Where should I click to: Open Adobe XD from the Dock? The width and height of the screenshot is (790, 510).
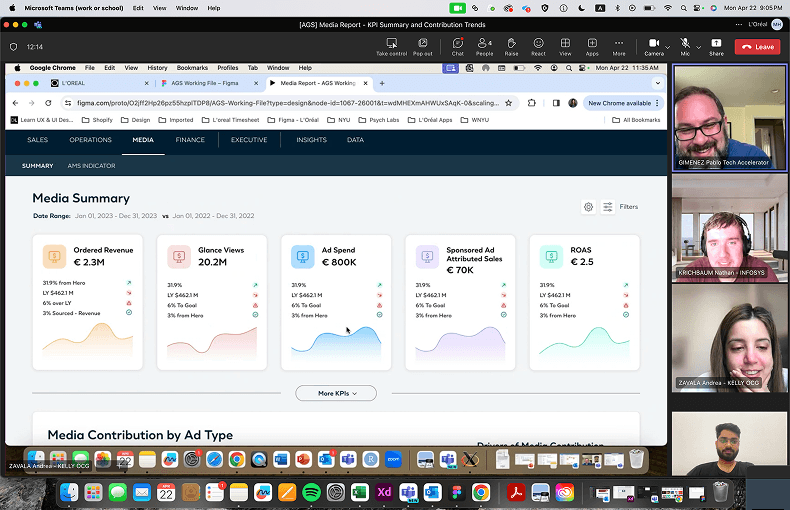click(x=384, y=492)
